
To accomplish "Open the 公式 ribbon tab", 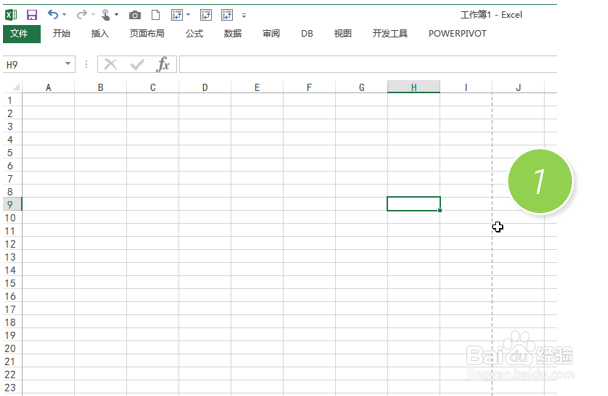I will 194,34.
